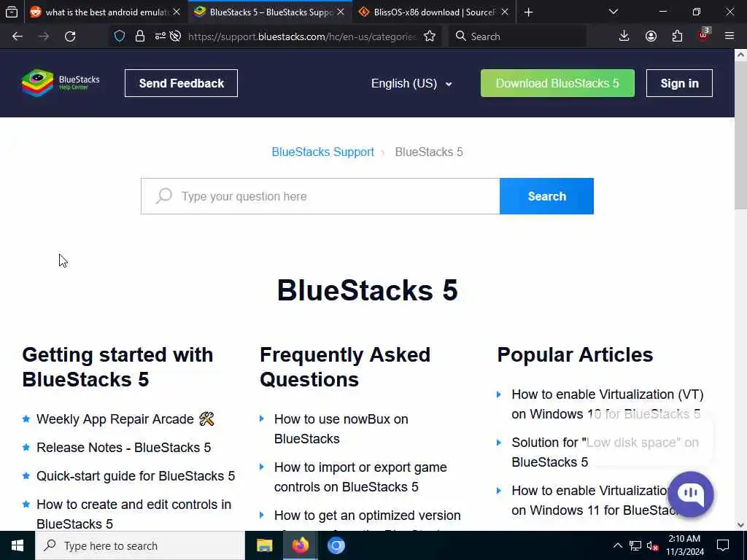
Task: Open the chat support bubble
Action: click(690, 494)
